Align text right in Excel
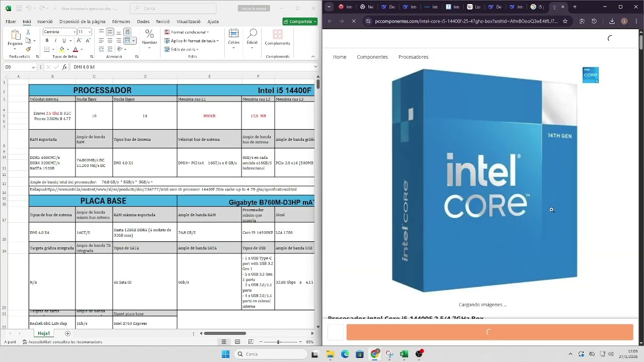This screenshot has width=644, height=362. coord(118,40)
